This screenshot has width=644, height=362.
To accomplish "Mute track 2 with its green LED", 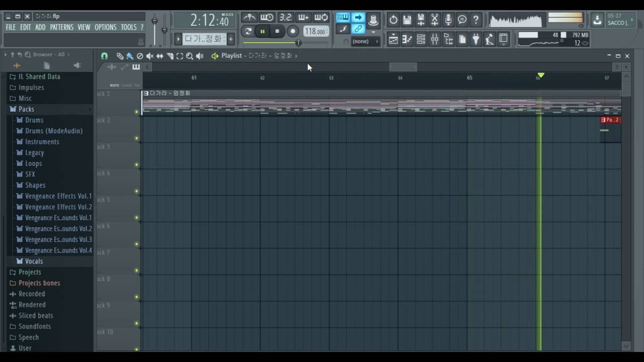I will pos(136,138).
